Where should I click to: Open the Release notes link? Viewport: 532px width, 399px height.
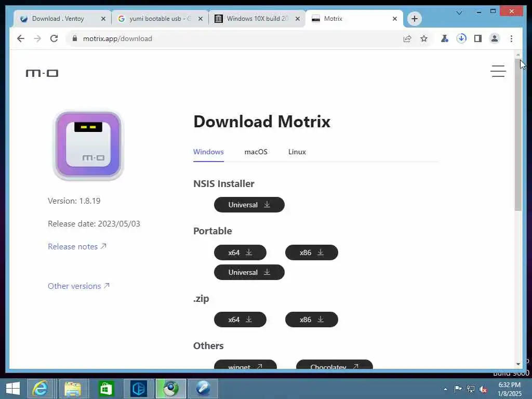click(77, 246)
